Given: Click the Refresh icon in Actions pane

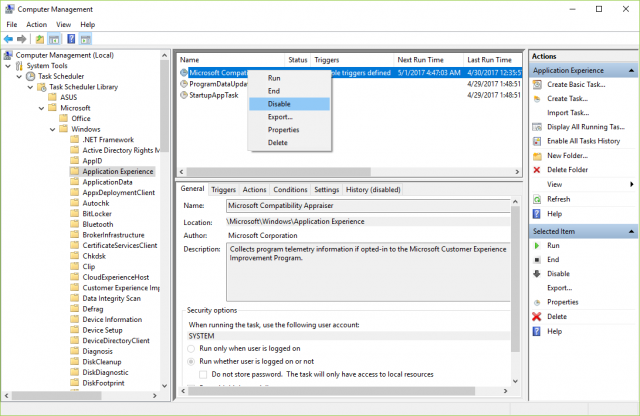Looking at the screenshot, I should [538, 199].
